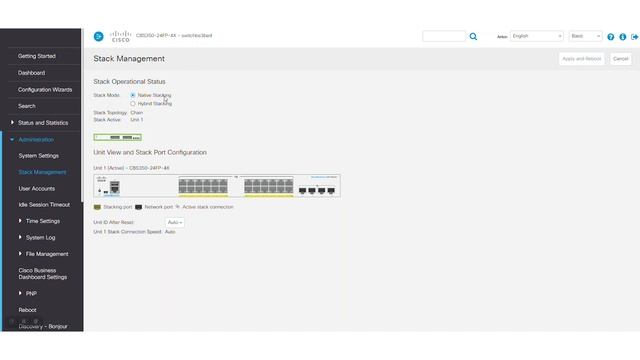
Task: Click the Active stack connection legend icon
Action: [x=178, y=207]
